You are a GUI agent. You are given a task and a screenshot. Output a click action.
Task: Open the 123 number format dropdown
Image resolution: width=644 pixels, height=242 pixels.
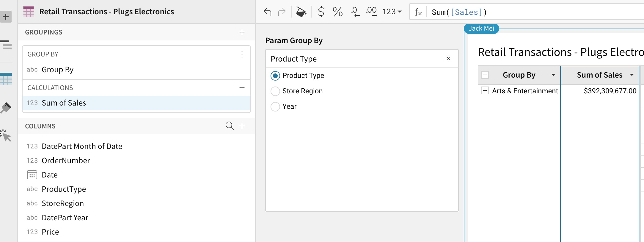(x=392, y=12)
